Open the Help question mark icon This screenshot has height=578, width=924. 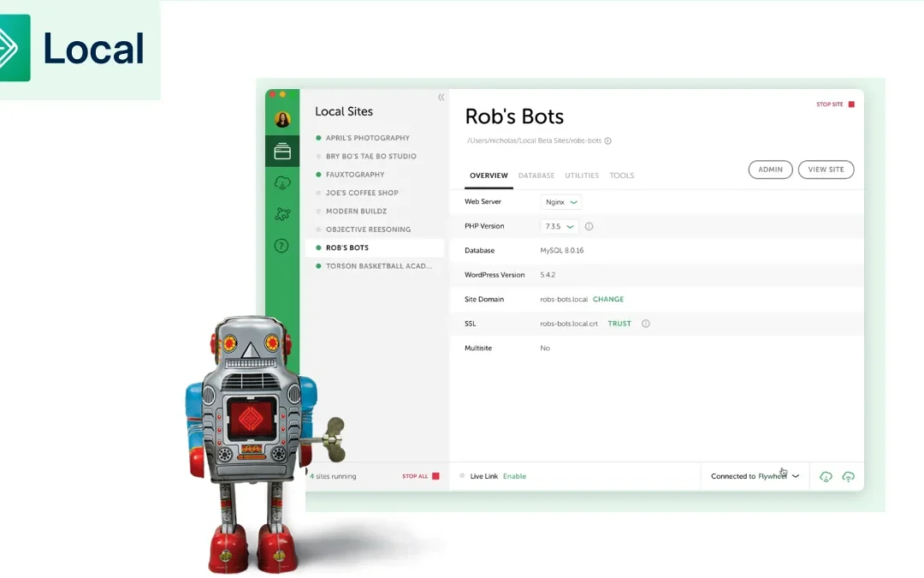tap(281, 246)
